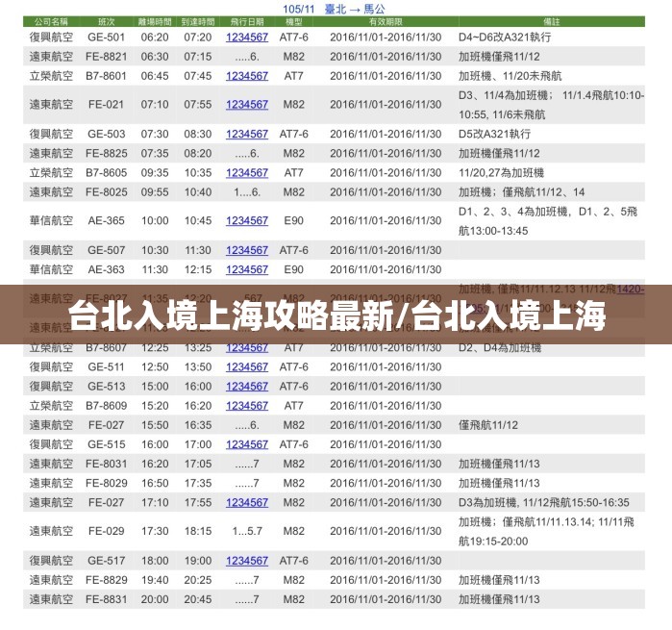Click the 公司名稱 column header

click(x=51, y=22)
